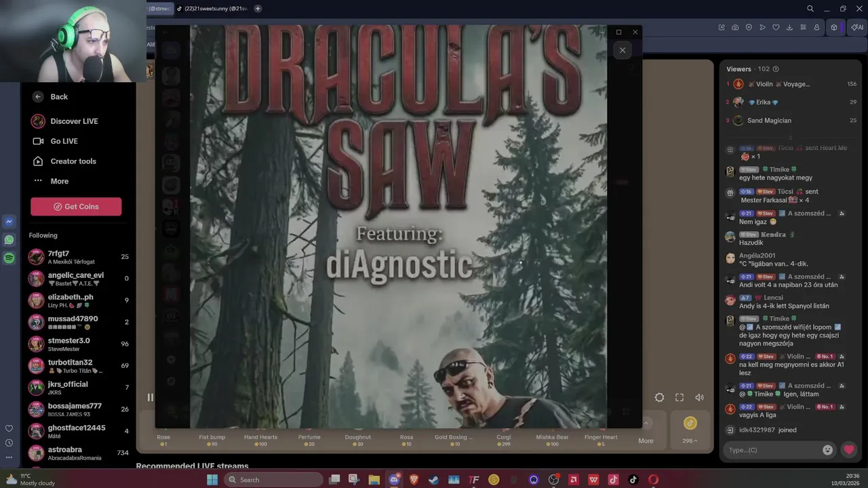
Task: Open turbotitan32's stream
Action: click(x=79, y=365)
